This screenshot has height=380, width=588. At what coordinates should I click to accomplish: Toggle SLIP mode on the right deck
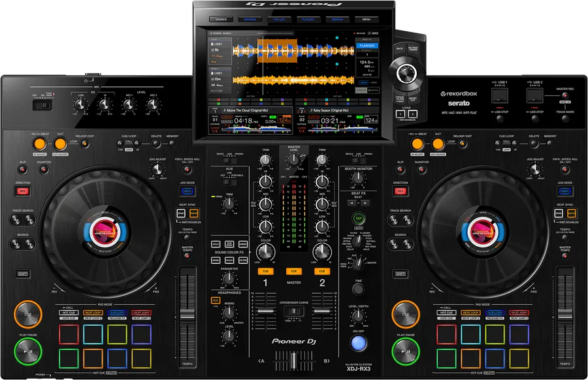[x=400, y=170]
